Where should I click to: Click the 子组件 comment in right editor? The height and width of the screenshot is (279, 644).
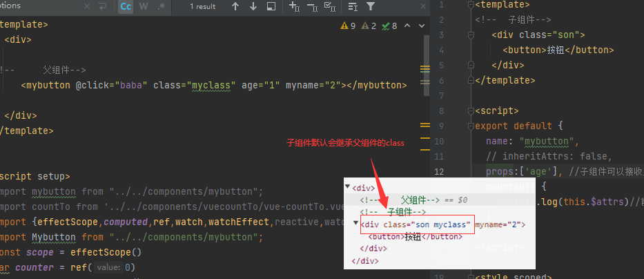tap(514, 20)
